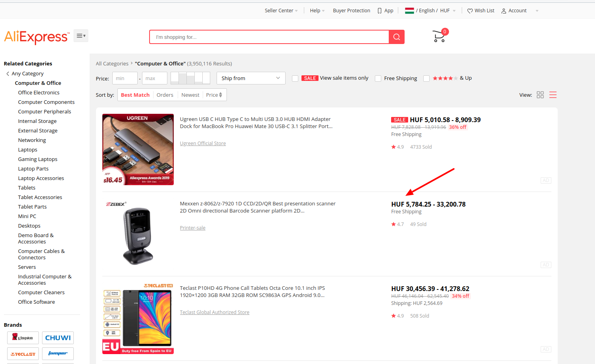Toggle the Free Shipping checkbox
The width and height of the screenshot is (595, 364).
tap(378, 79)
